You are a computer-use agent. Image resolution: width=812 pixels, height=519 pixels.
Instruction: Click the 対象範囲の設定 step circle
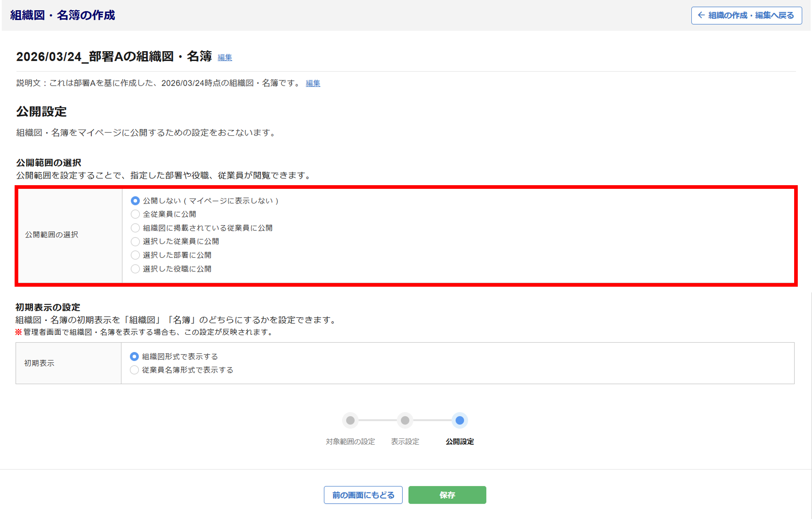[350, 420]
